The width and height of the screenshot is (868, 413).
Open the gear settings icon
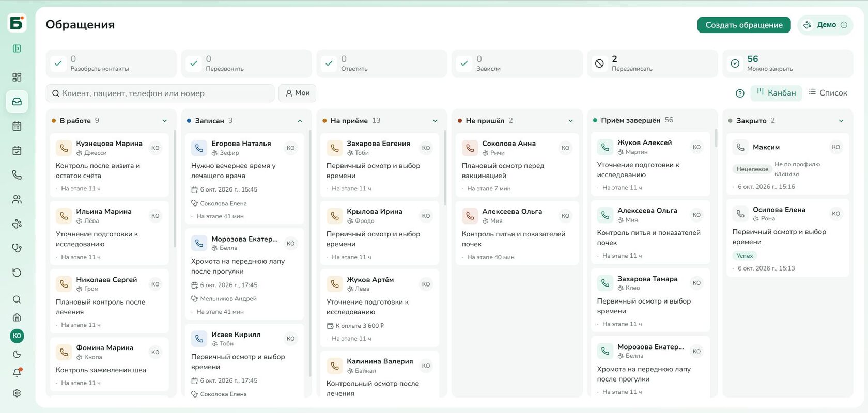[x=17, y=393]
